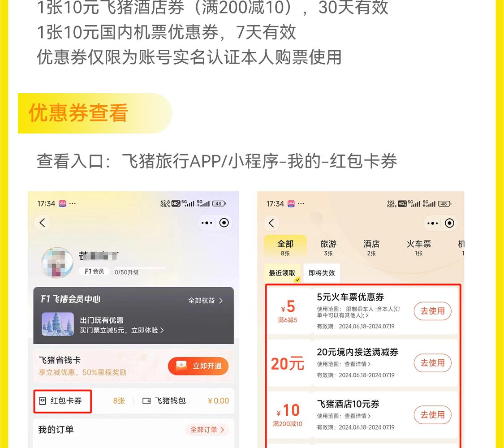
Task: Switch to the 旅游 3张 tab
Action: click(x=328, y=247)
